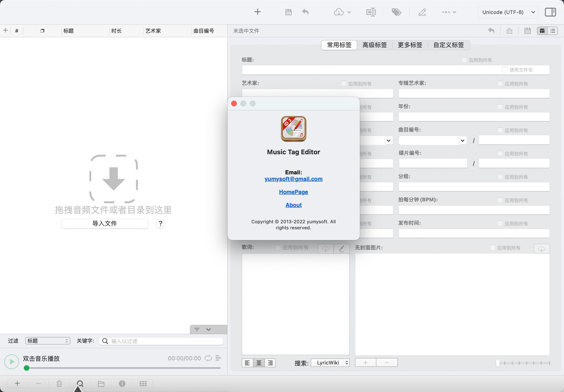Viewport: 564px width, 392px height.
Task: Open the 过滤 标题 filter dropdown
Action: click(x=48, y=341)
